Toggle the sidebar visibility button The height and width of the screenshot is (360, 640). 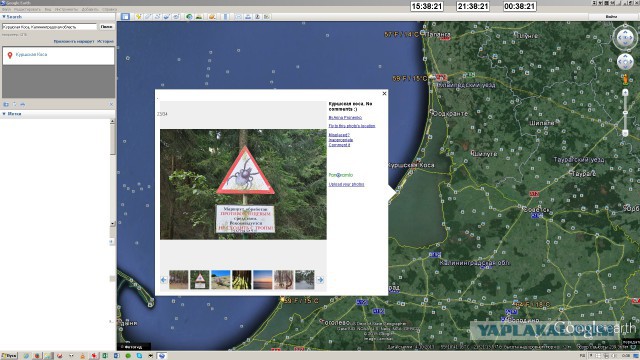pos(125,17)
